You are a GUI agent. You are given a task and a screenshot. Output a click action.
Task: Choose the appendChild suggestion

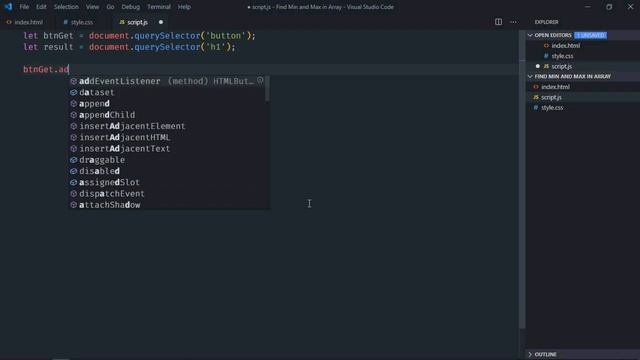point(167,115)
